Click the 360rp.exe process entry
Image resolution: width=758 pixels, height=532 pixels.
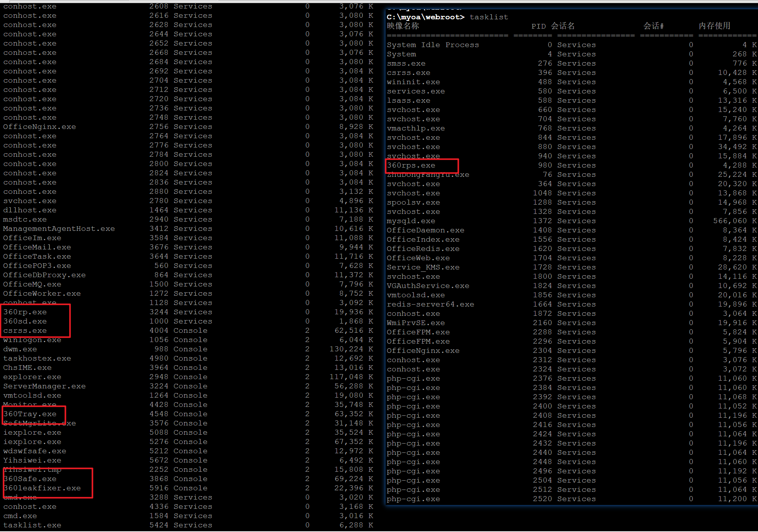[25, 312]
